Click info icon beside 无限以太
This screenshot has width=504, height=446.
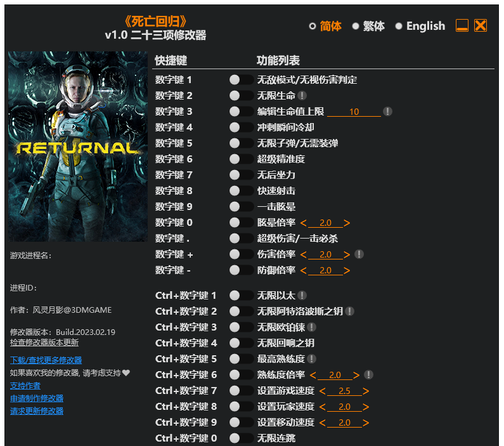[302, 295]
